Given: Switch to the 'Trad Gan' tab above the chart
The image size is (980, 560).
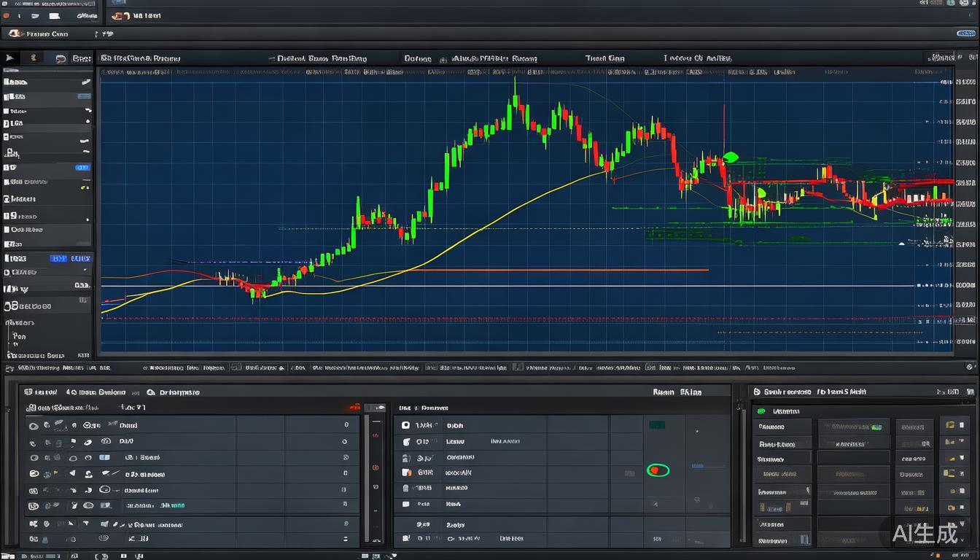Looking at the screenshot, I should point(604,58).
